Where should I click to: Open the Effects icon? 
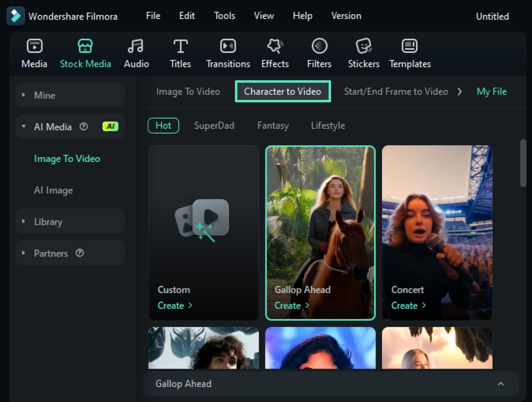coord(275,46)
